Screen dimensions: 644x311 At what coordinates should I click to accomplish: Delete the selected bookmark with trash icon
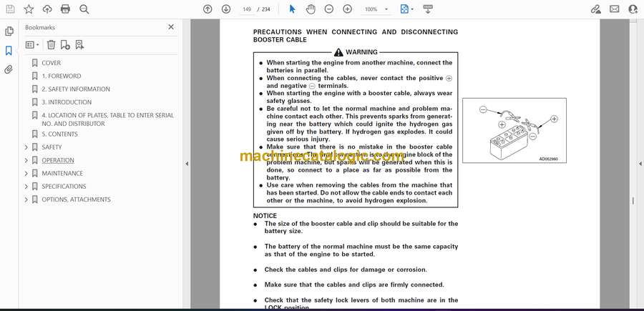tap(51, 45)
